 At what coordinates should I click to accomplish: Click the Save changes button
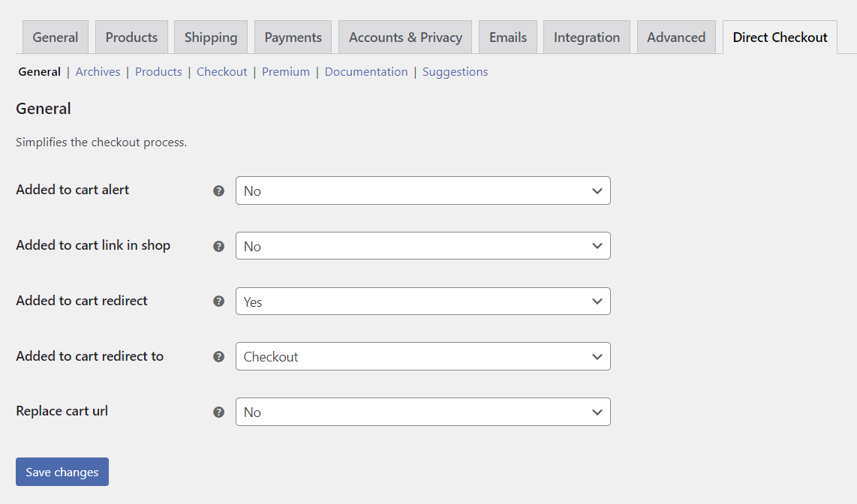[x=62, y=472]
